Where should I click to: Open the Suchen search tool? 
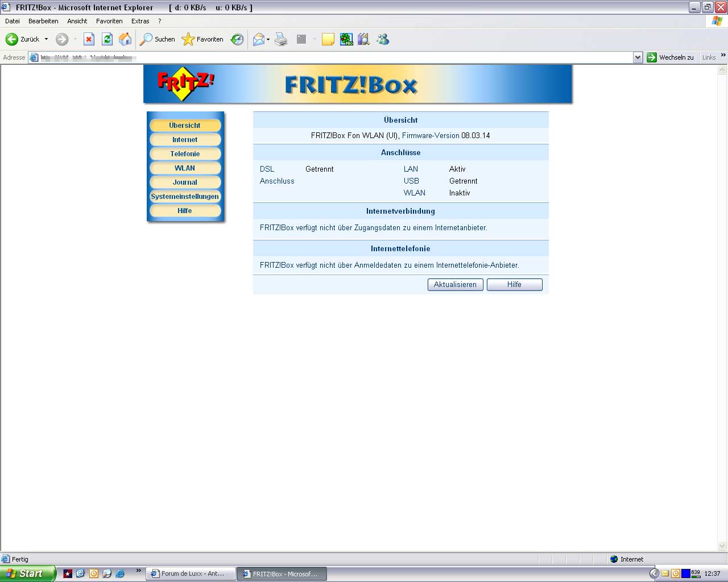(158, 39)
